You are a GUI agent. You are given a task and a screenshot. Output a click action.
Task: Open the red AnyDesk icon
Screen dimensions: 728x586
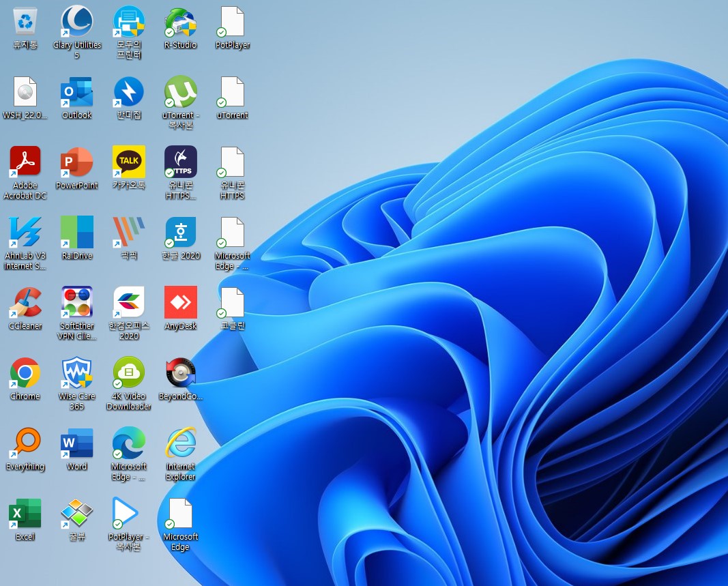pyautogui.click(x=181, y=302)
